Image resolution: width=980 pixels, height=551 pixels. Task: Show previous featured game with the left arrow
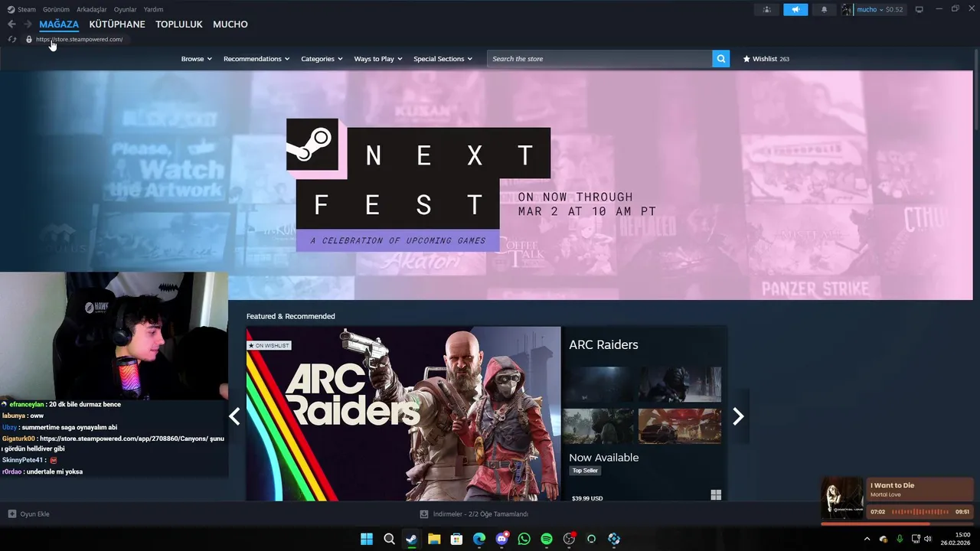pos(235,416)
